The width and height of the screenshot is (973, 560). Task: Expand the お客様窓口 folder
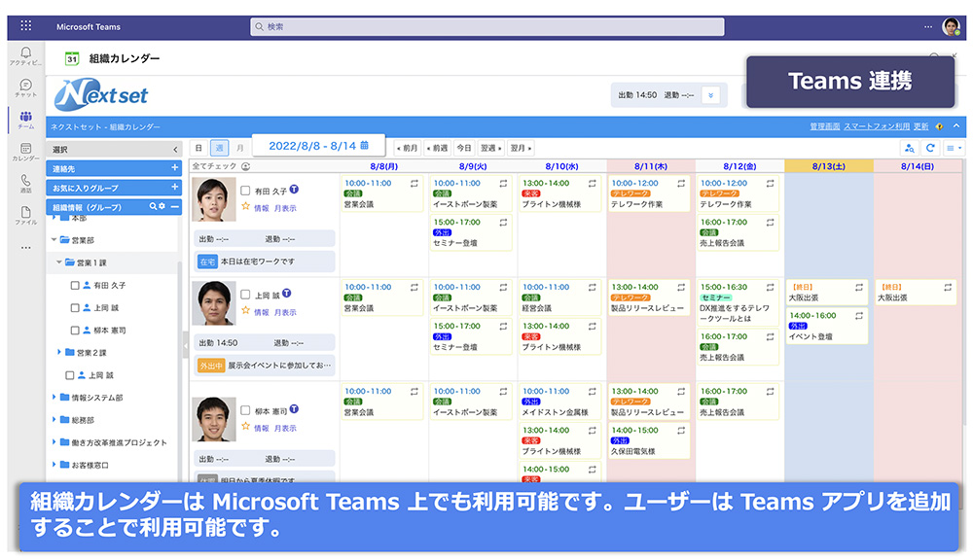[x=54, y=465]
